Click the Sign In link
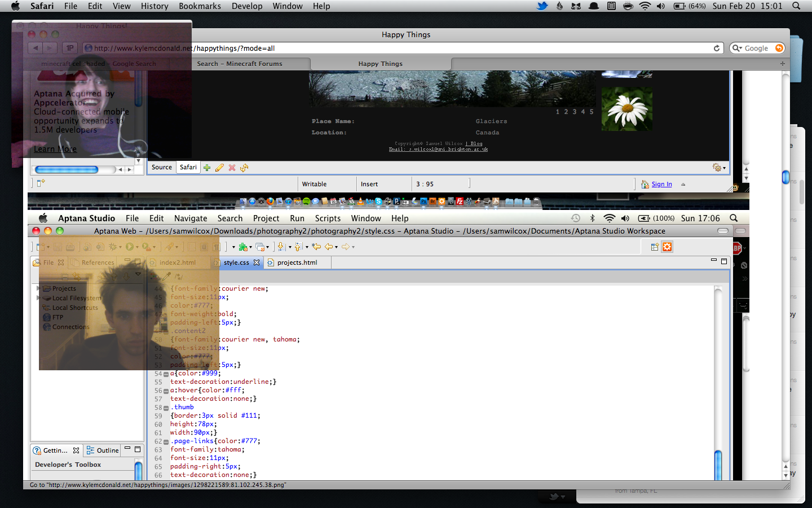The image size is (812, 508). [x=661, y=184]
